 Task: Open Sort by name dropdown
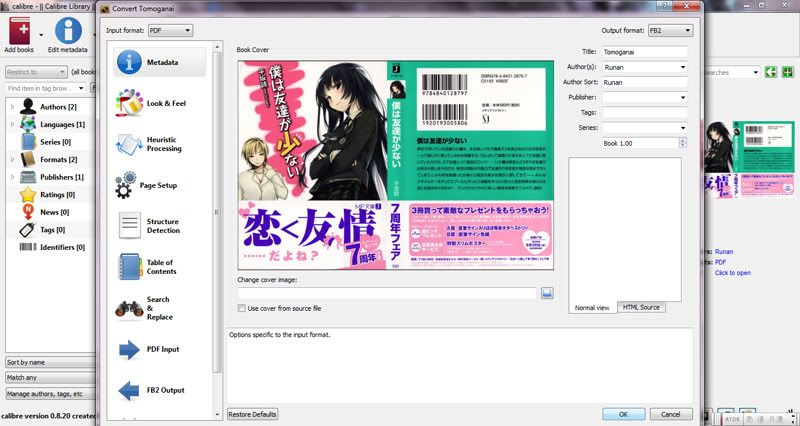tap(50, 362)
